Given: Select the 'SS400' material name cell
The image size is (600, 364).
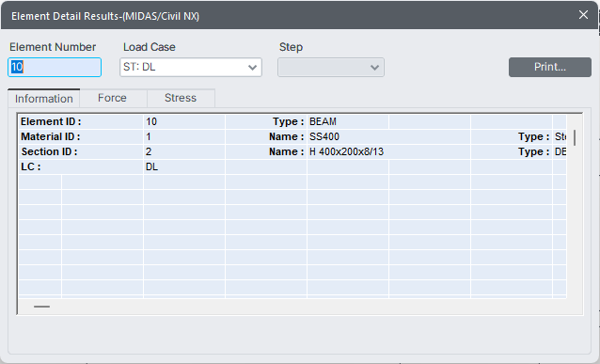Looking at the screenshot, I should [x=388, y=136].
